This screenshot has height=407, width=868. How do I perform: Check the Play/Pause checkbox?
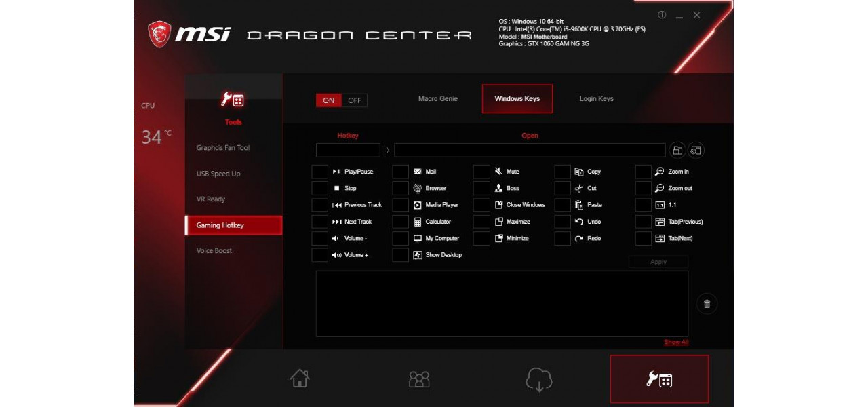point(319,172)
